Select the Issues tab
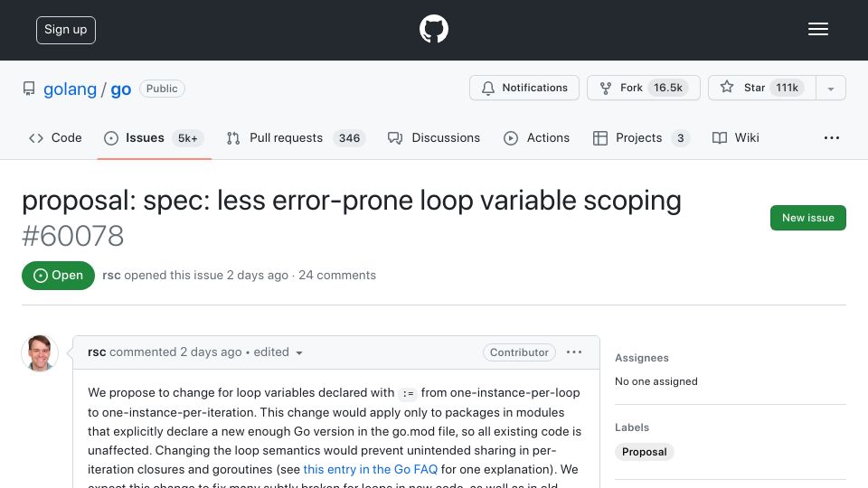 point(154,137)
